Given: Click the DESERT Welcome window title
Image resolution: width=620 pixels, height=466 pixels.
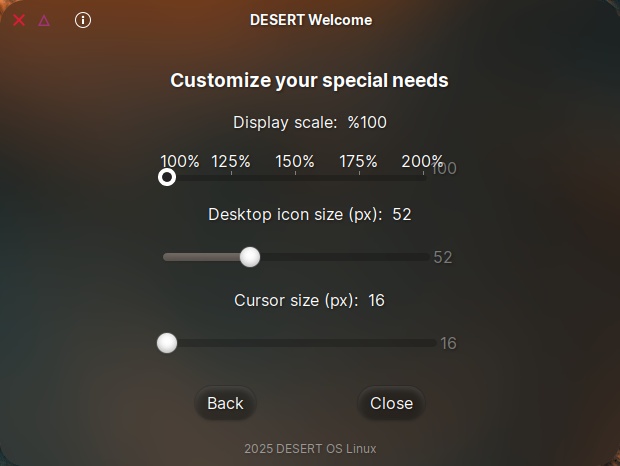Looking at the screenshot, I should [310, 20].
